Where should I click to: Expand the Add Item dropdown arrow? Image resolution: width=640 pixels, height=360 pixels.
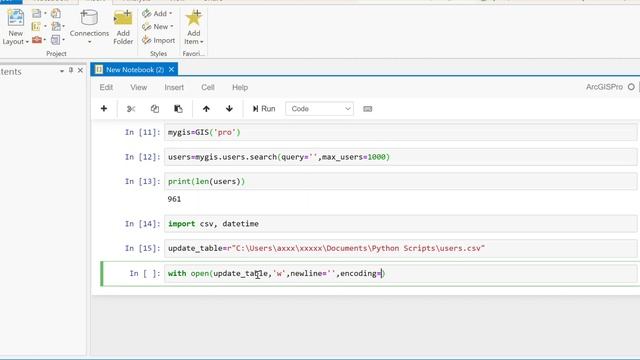[202, 42]
